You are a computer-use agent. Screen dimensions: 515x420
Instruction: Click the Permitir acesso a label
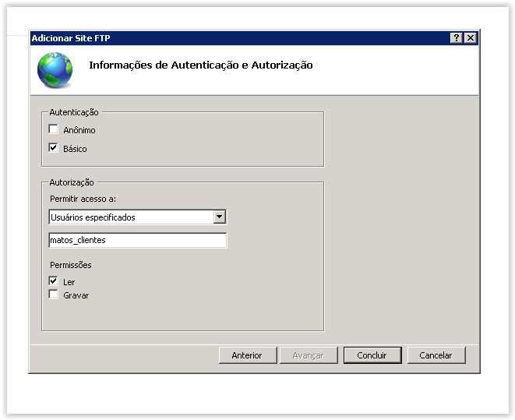point(83,199)
